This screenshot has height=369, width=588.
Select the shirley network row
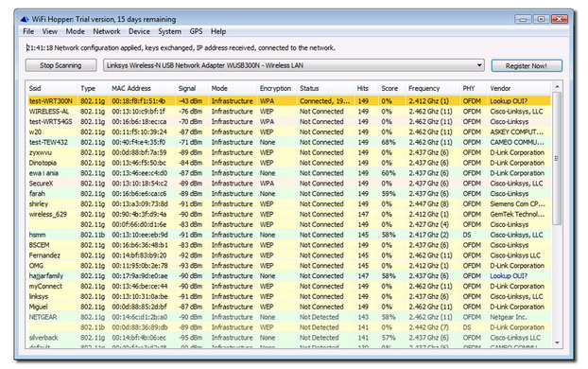[x=289, y=203]
